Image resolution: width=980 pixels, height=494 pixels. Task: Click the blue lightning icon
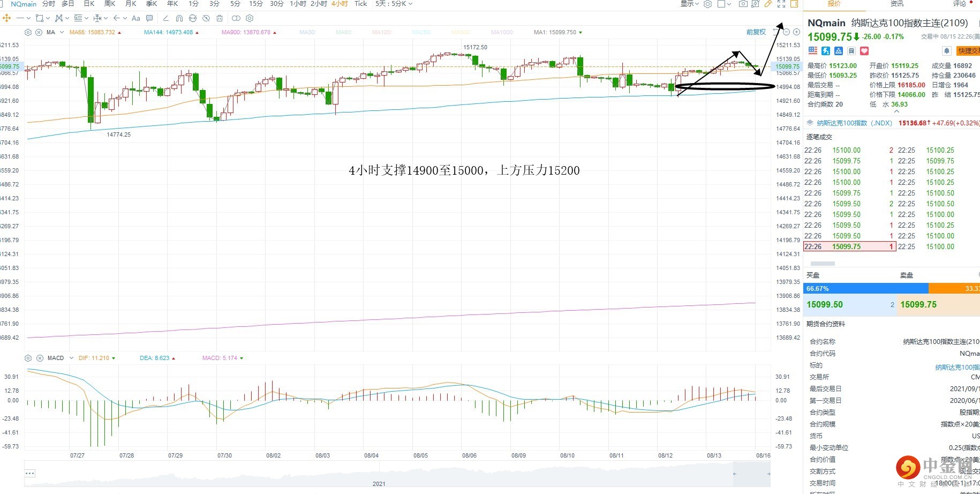[826, 51]
